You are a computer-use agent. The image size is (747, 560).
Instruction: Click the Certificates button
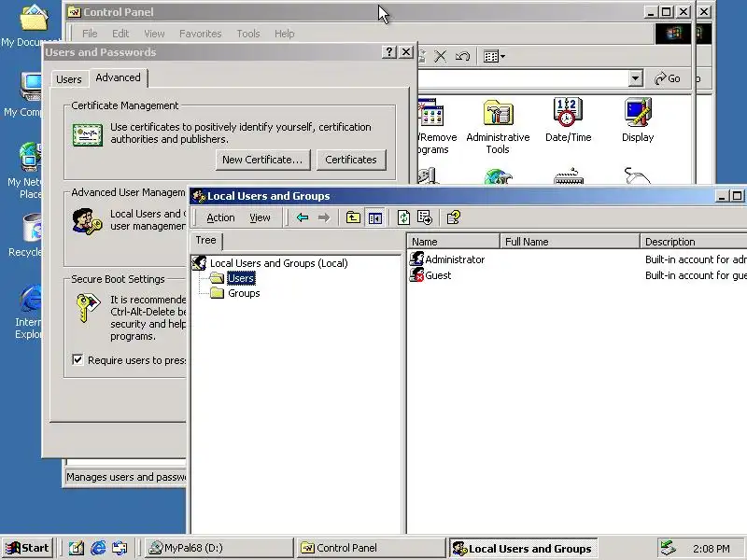pyautogui.click(x=351, y=160)
